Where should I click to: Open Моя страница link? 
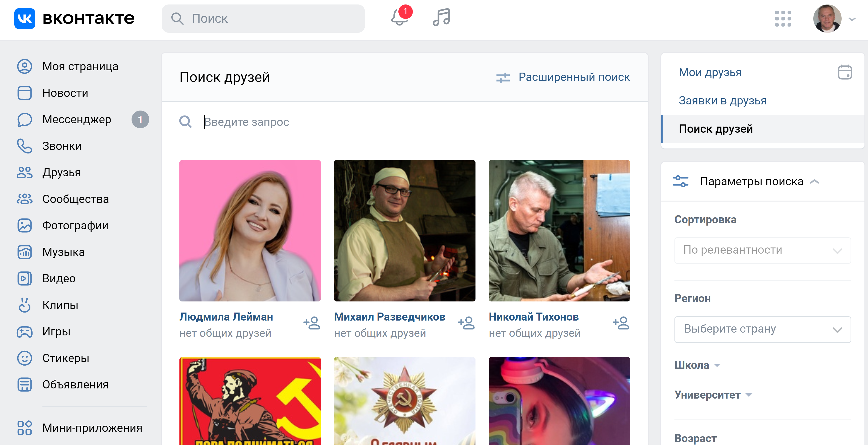pyautogui.click(x=80, y=66)
